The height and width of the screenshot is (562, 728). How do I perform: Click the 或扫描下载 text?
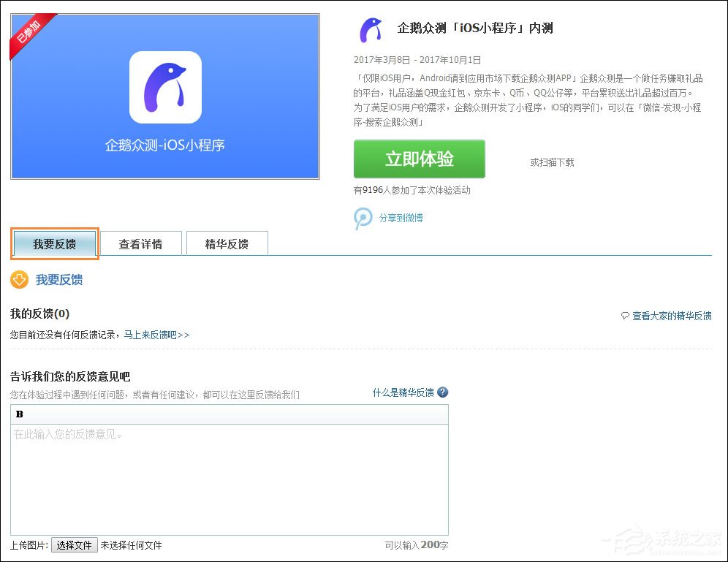(x=550, y=162)
